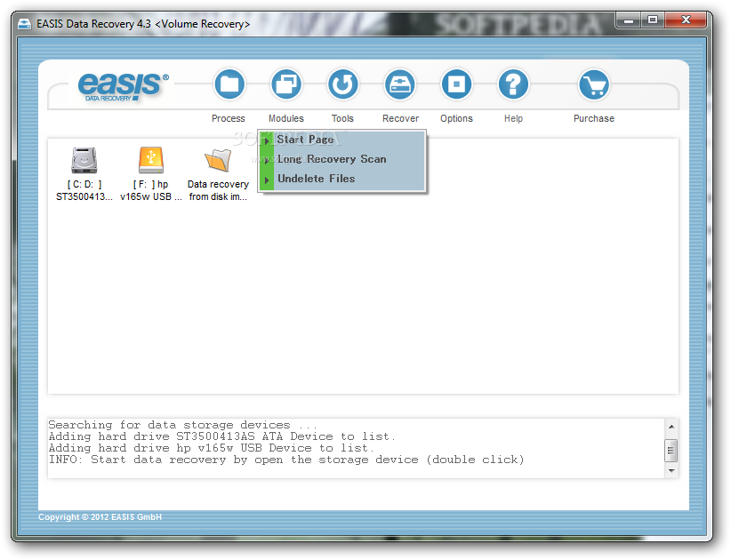Click the log scrollbar thumb
This screenshot has height=560, width=731.
[x=671, y=450]
